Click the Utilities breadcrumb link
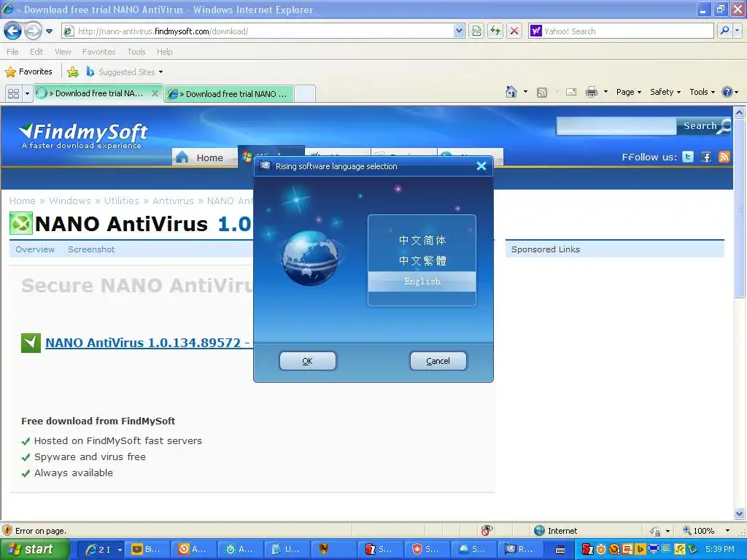The image size is (747, 560). [x=122, y=201]
